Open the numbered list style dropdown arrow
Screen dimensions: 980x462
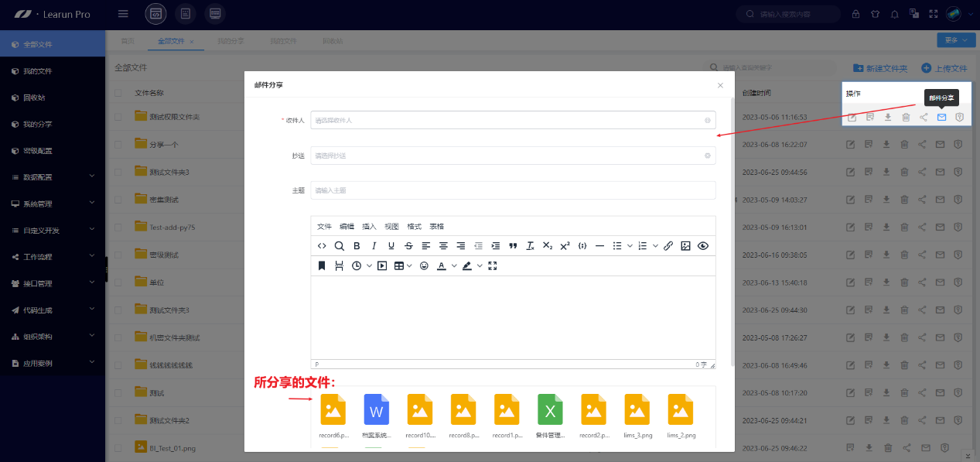coord(655,246)
